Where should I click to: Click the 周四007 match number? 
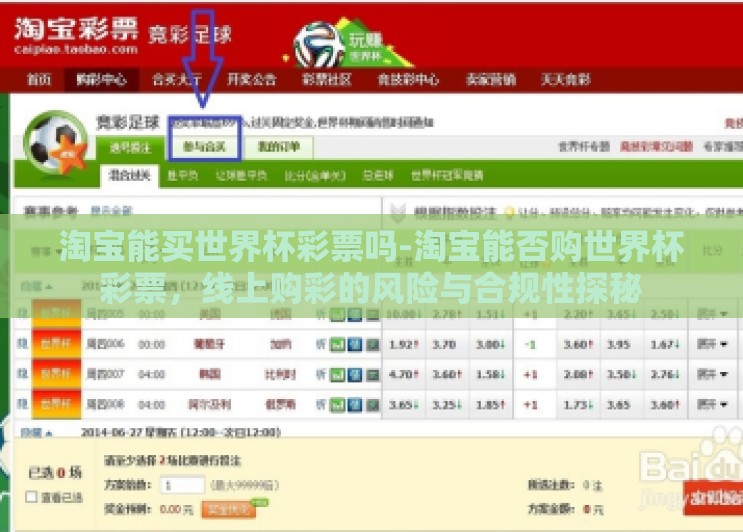[105, 374]
